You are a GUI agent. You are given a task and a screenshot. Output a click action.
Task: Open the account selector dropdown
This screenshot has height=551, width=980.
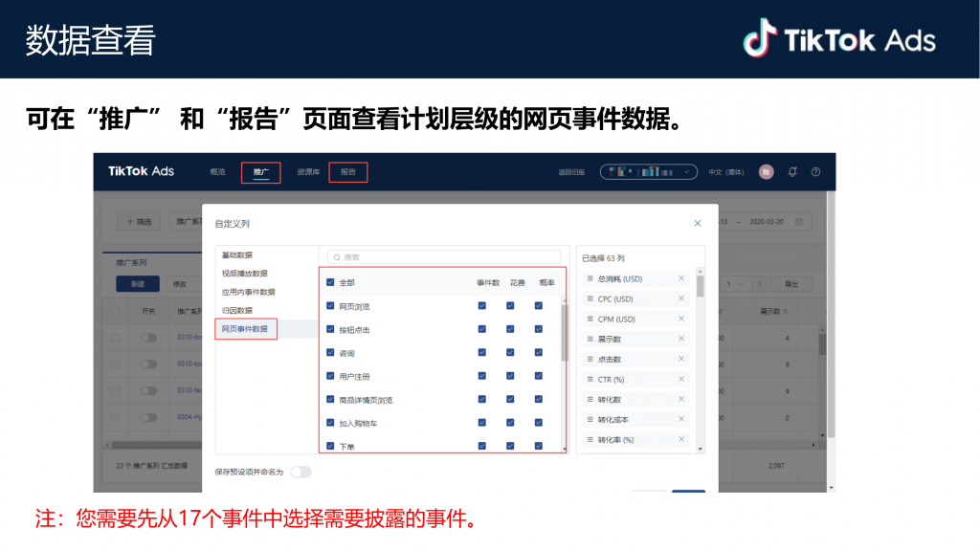click(649, 172)
